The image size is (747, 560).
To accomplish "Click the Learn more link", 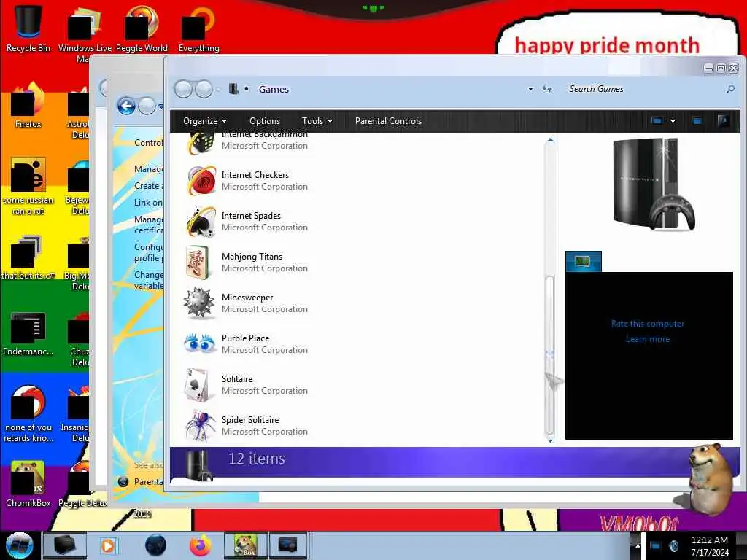I will [x=648, y=339].
